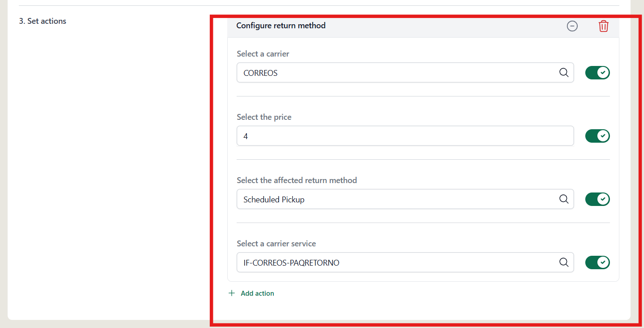
Task: Click the Select the price label
Action: pos(264,117)
